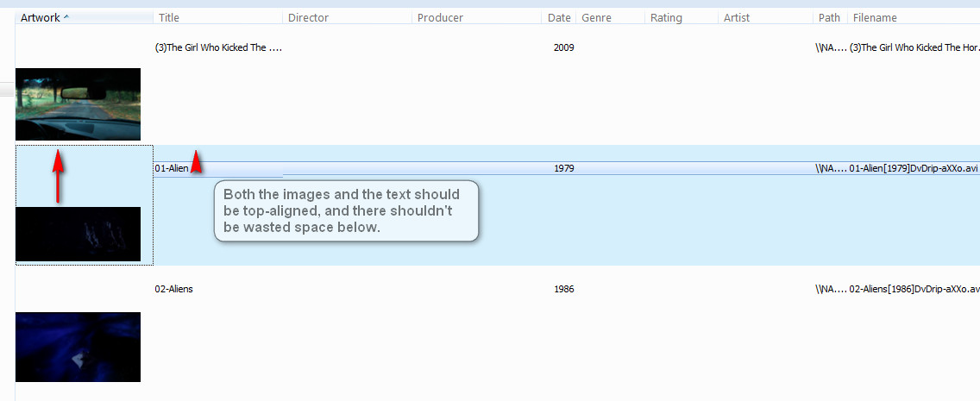This screenshot has width=980, height=401.
Task: Sort by the Rating column header
Action: click(x=666, y=17)
